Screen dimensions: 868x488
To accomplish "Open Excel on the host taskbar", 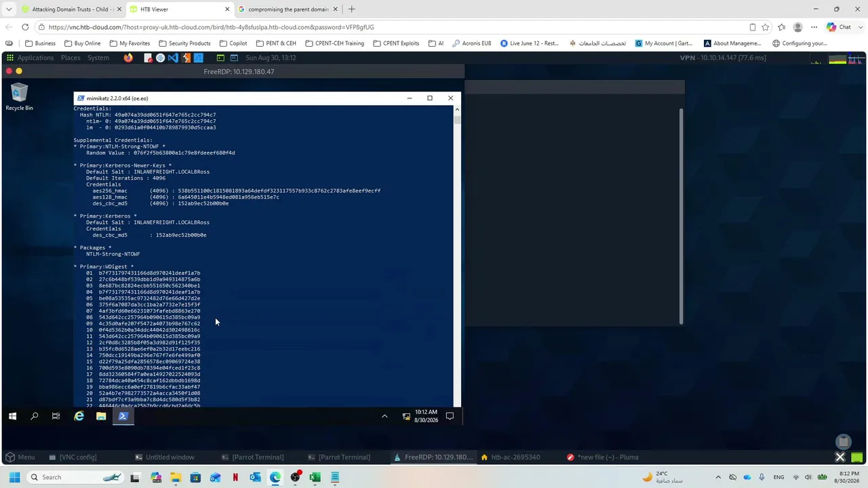I will click(x=315, y=477).
